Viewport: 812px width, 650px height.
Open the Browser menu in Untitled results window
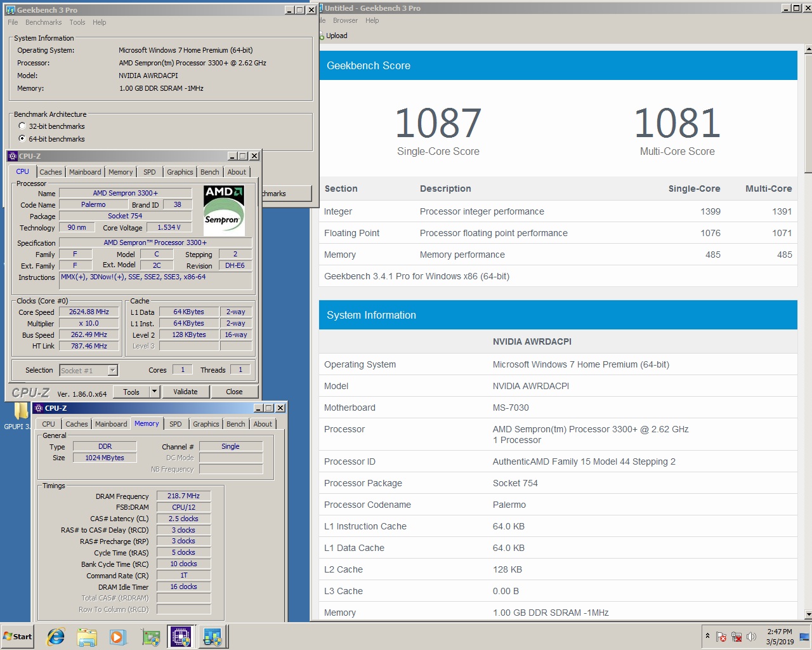345,20
